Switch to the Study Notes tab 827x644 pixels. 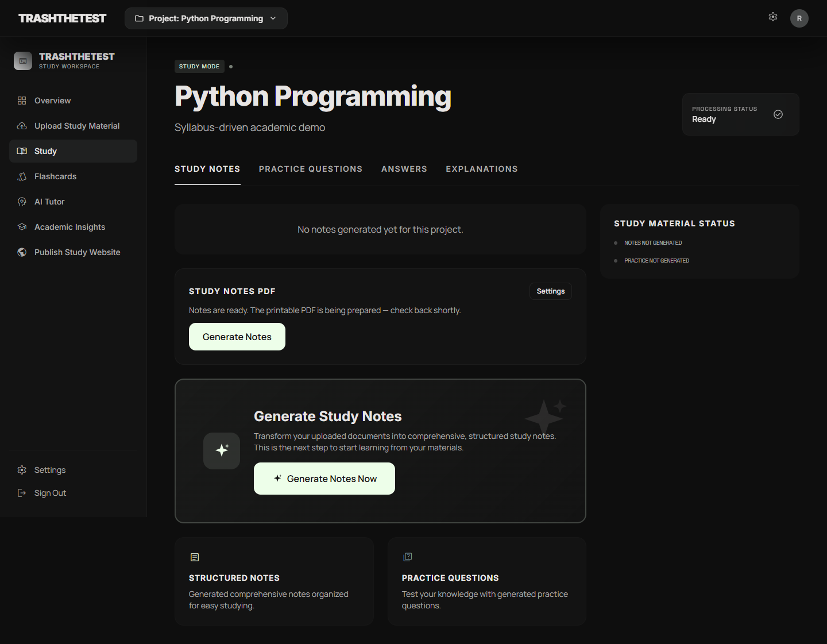point(207,169)
